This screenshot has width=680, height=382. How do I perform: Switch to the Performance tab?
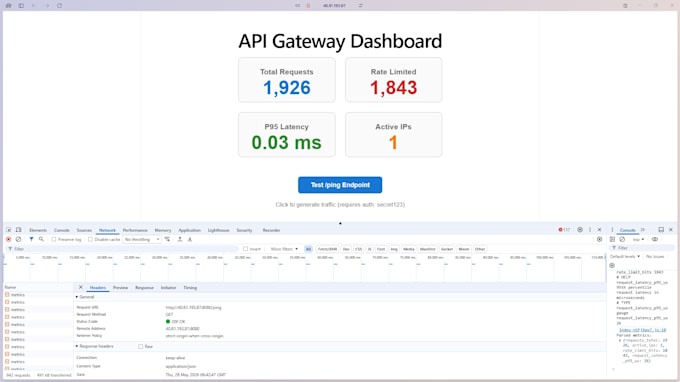(x=135, y=230)
